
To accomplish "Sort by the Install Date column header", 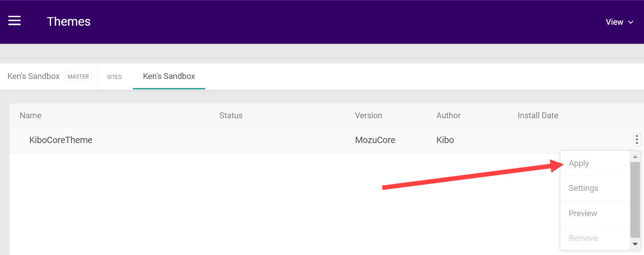I will click(538, 116).
